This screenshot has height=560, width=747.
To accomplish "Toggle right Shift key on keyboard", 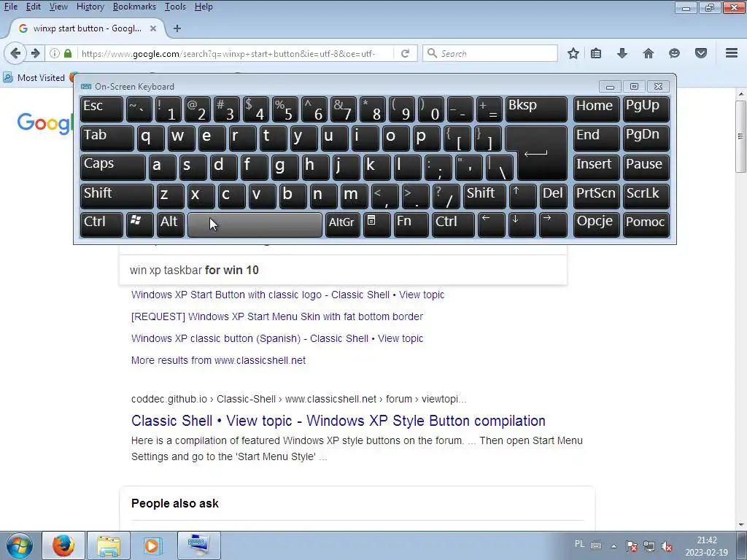I will (x=484, y=195).
